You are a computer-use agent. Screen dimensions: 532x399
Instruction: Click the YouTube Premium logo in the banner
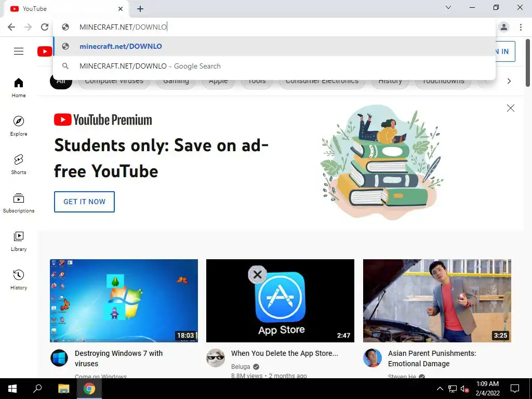(103, 120)
